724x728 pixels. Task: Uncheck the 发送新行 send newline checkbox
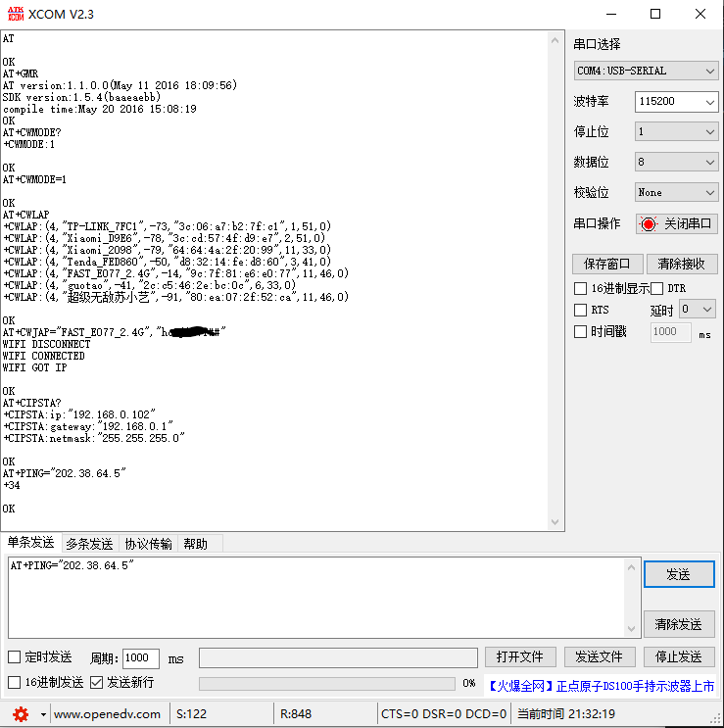click(x=97, y=683)
